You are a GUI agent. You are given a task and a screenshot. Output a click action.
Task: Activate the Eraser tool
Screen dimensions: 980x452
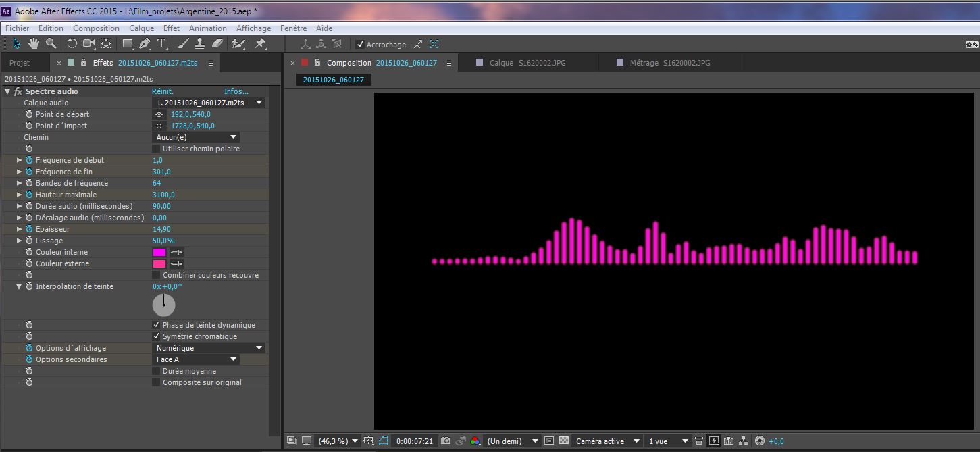click(x=217, y=44)
